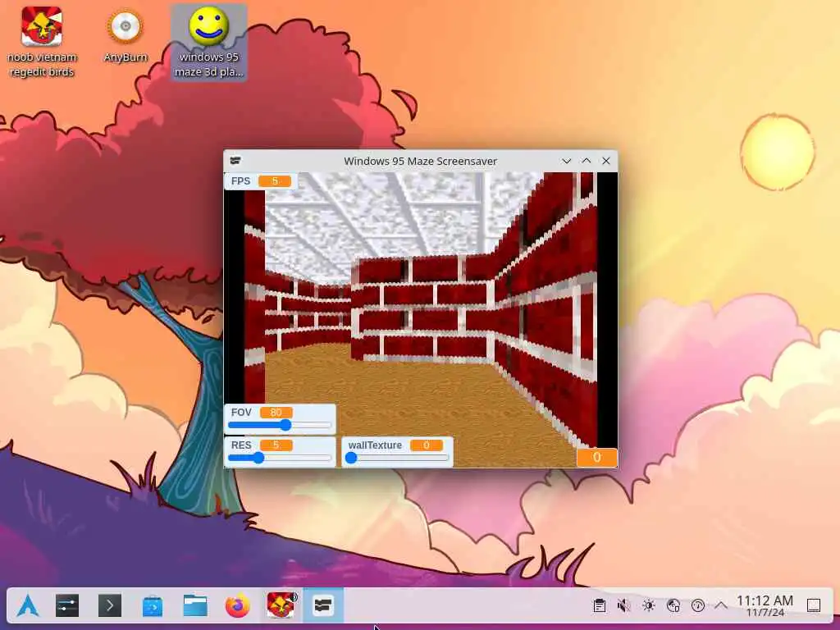Click the FOV slider track
This screenshot has height=630, width=840.
click(280, 426)
